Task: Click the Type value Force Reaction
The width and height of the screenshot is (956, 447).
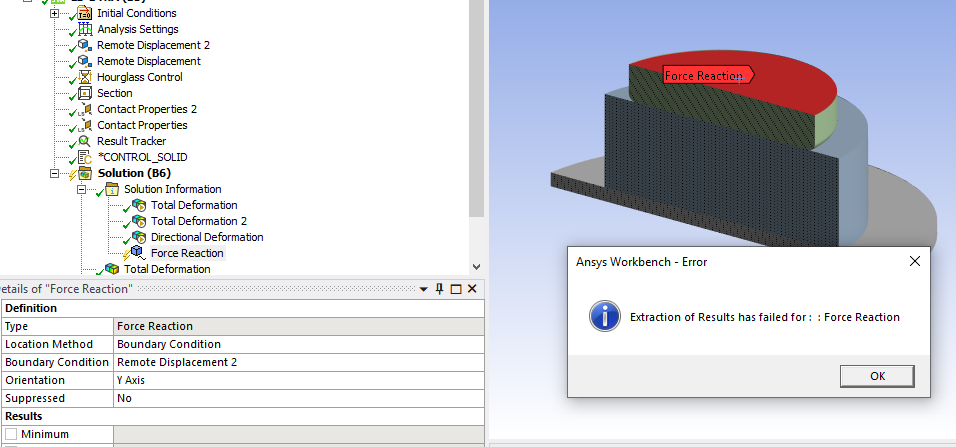Action: pyautogui.click(x=299, y=326)
